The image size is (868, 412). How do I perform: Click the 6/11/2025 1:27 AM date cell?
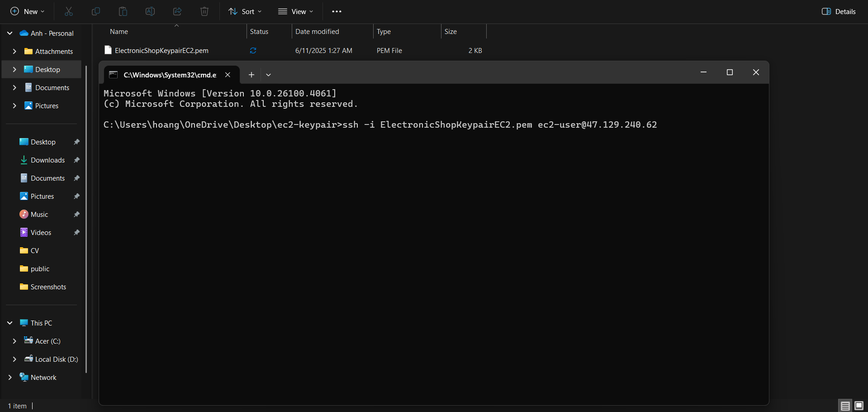324,50
